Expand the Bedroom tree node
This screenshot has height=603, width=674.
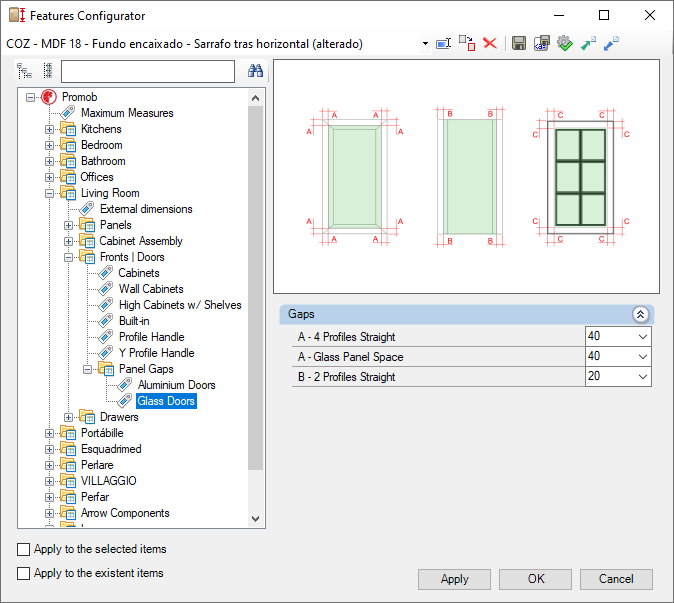[x=49, y=145]
